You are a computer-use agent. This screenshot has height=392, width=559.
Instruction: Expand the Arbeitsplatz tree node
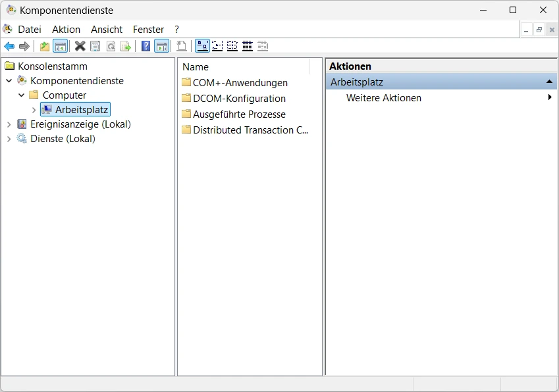coord(34,110)
